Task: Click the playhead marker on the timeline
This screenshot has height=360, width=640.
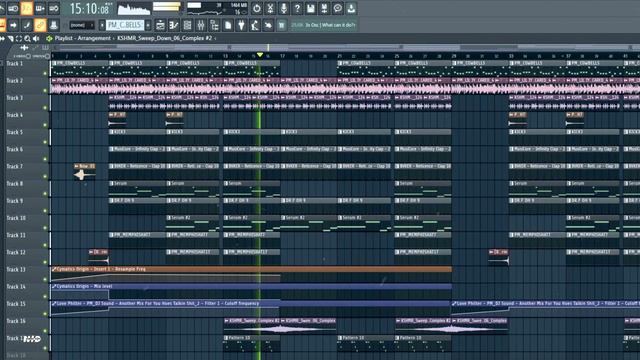Action: (260, 55)
